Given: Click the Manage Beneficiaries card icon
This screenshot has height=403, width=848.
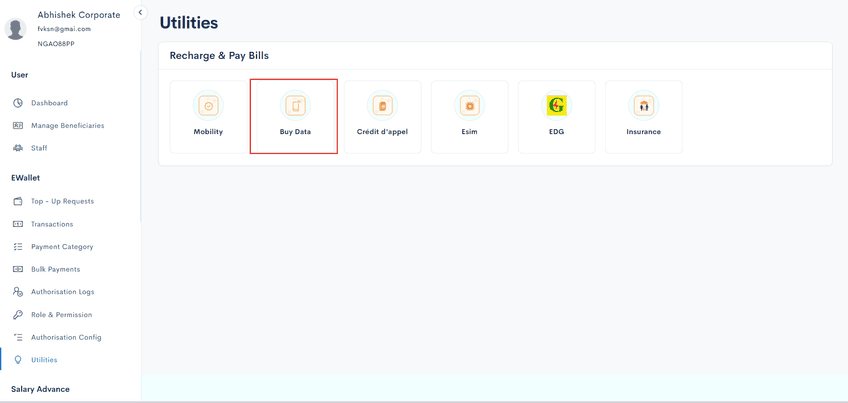Looking at the screenshot, I should [18, 125].
